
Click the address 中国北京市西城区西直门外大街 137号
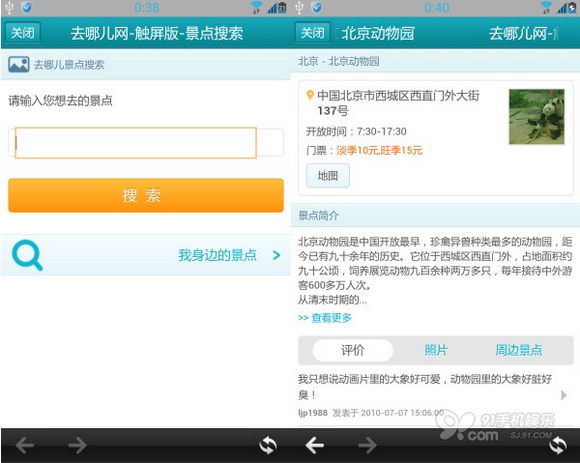click(x=398, y=103)
